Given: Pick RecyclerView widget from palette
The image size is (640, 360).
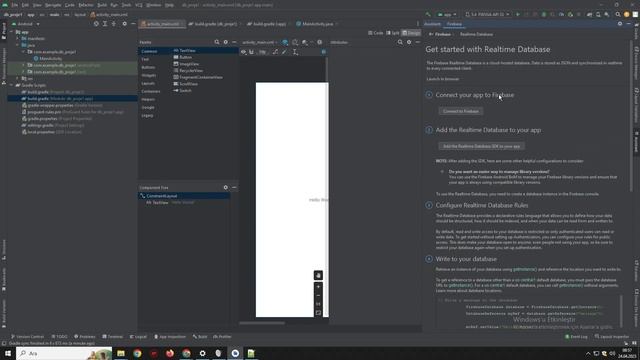Looking at the screenshot, I should point(188,71).
